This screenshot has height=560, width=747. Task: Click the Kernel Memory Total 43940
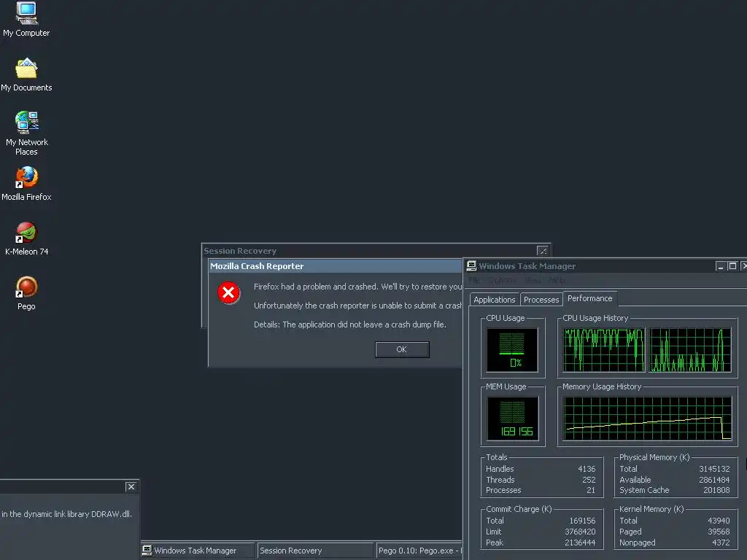(719, 521)
